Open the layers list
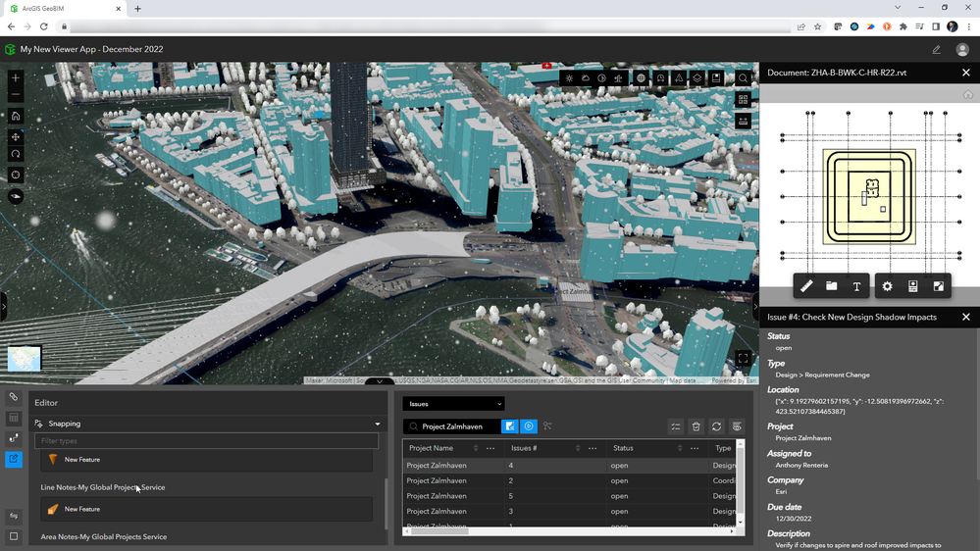This screenshot has width=980, height=551. tap(697, 78)
